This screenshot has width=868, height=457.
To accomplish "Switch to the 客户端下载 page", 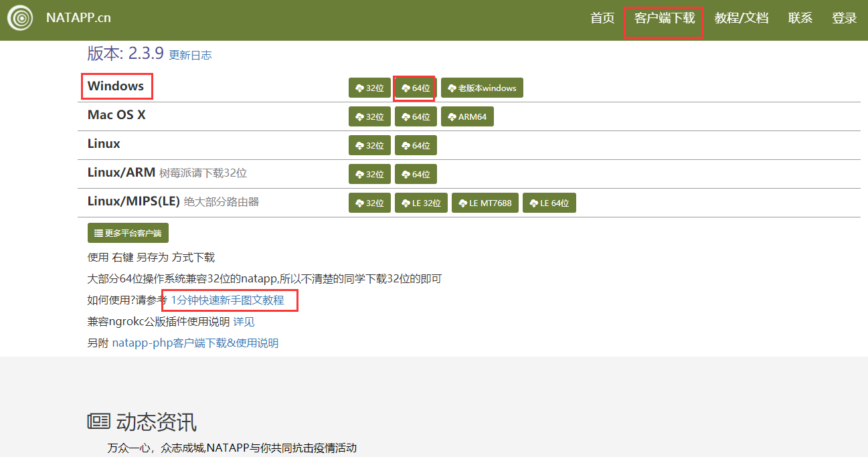I will [x=663, y=18].
